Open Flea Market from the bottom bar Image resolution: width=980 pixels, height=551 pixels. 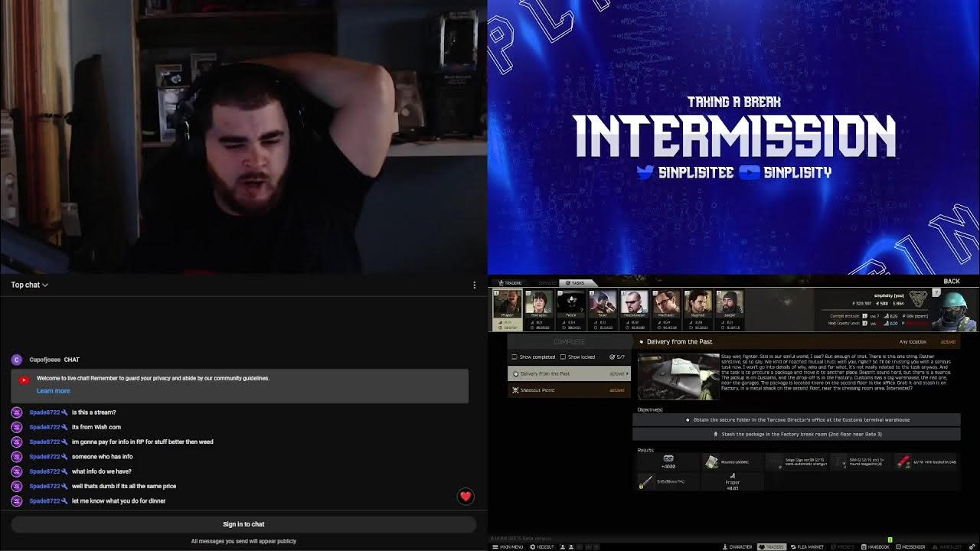pyautogui.click(x=807, y=546)
